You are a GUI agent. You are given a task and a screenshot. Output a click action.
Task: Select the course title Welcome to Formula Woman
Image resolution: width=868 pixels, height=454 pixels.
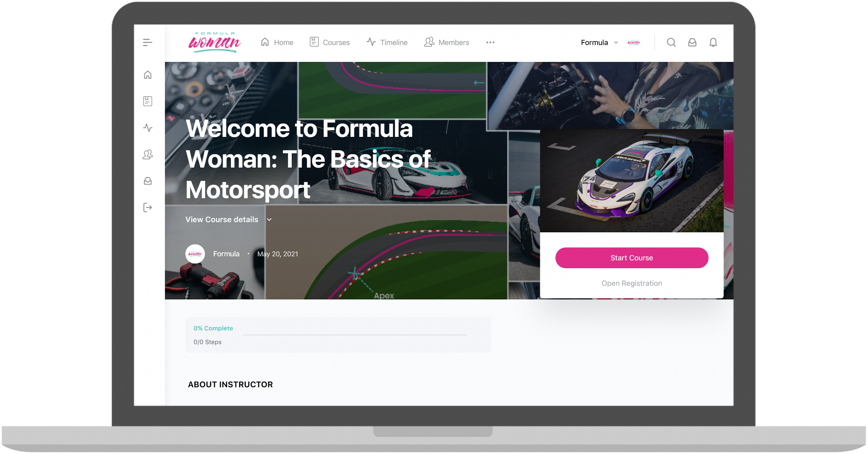click(x=308, y=159)
